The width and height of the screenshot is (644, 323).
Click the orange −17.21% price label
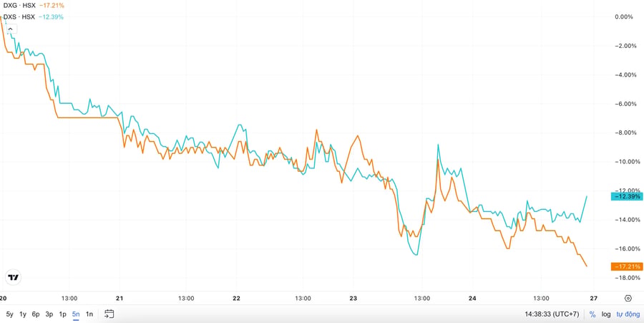[x=626, y=266]
